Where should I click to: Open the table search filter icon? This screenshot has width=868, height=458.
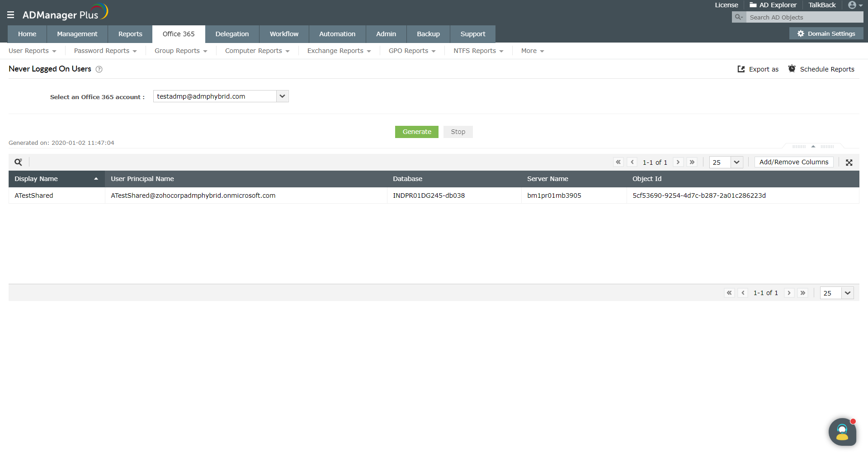coord(18,162)
